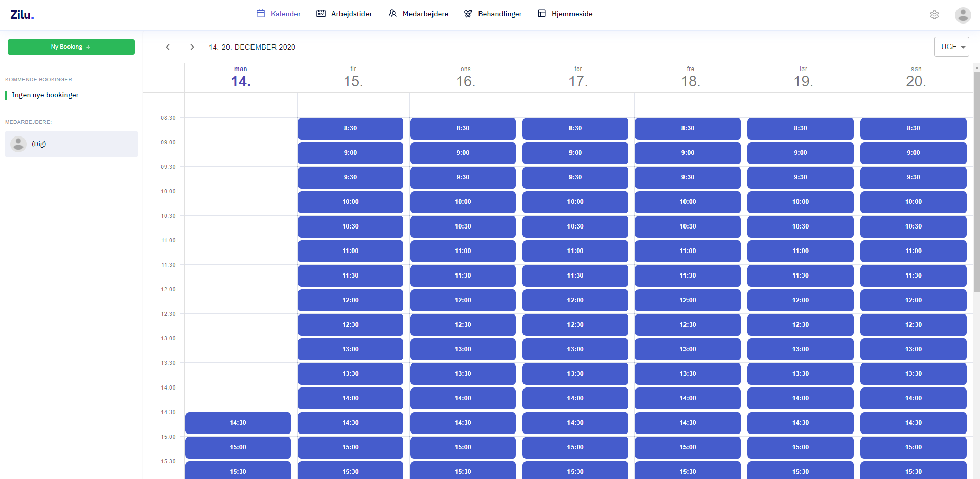
Task: Click the Behandlinger scissors icon
Action: coord(468,14)
